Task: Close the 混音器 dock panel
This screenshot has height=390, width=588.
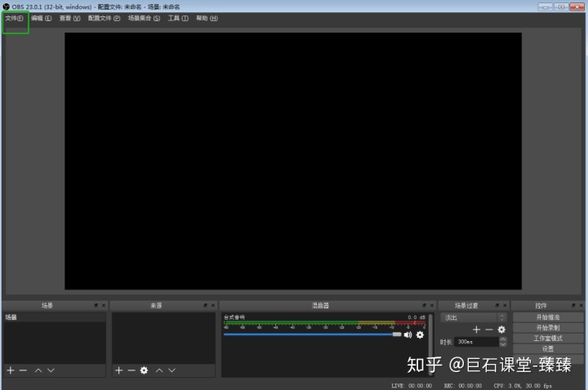Action: pyautogui.click(x=432, y=305)
